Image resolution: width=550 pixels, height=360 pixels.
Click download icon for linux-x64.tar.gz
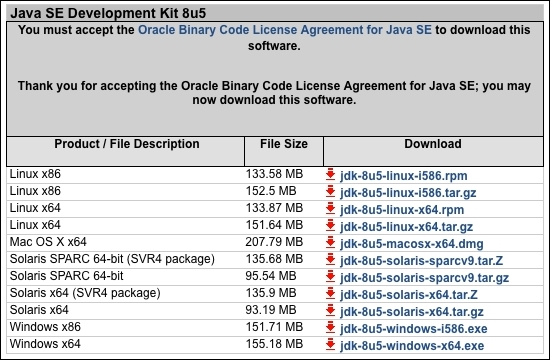[x=330, y=226]
